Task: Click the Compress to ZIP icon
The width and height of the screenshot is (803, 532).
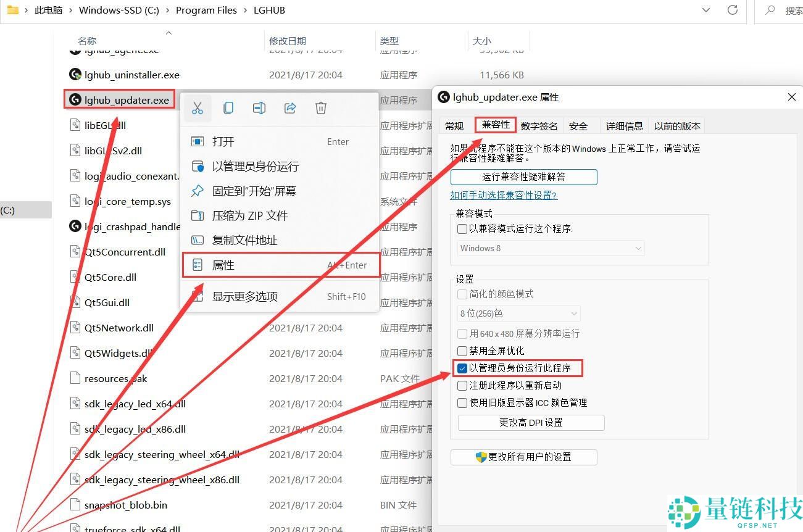Action: point(198,215)
